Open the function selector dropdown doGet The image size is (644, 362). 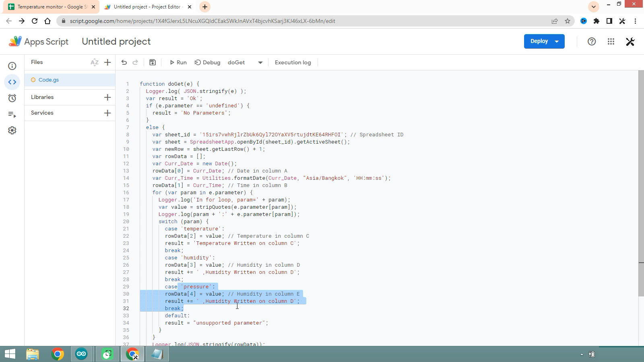(245, 62)
